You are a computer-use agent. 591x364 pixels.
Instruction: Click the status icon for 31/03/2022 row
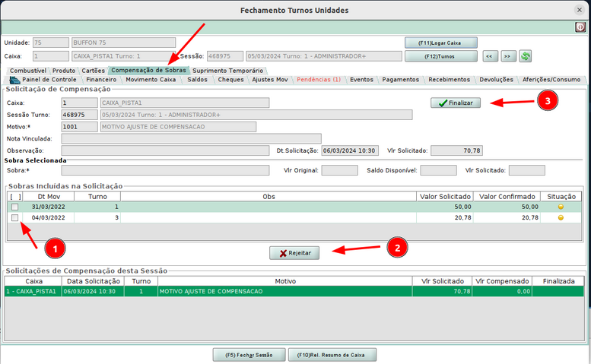click(561, 207)
